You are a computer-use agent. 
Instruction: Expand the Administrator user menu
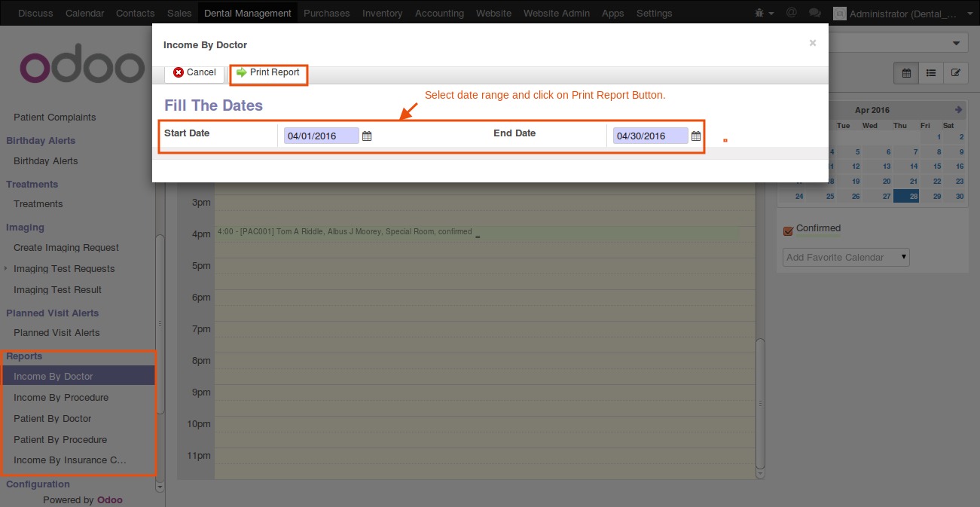coord(899,14)
